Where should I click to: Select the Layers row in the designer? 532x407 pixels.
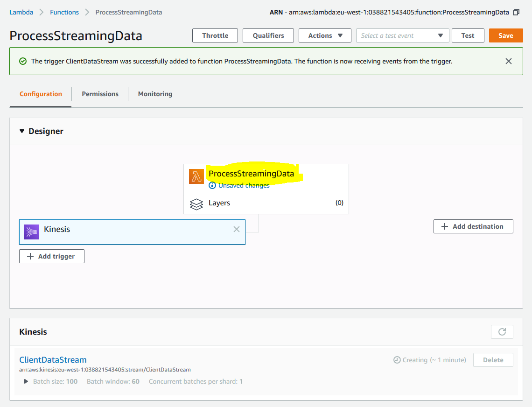pos(266,203)
